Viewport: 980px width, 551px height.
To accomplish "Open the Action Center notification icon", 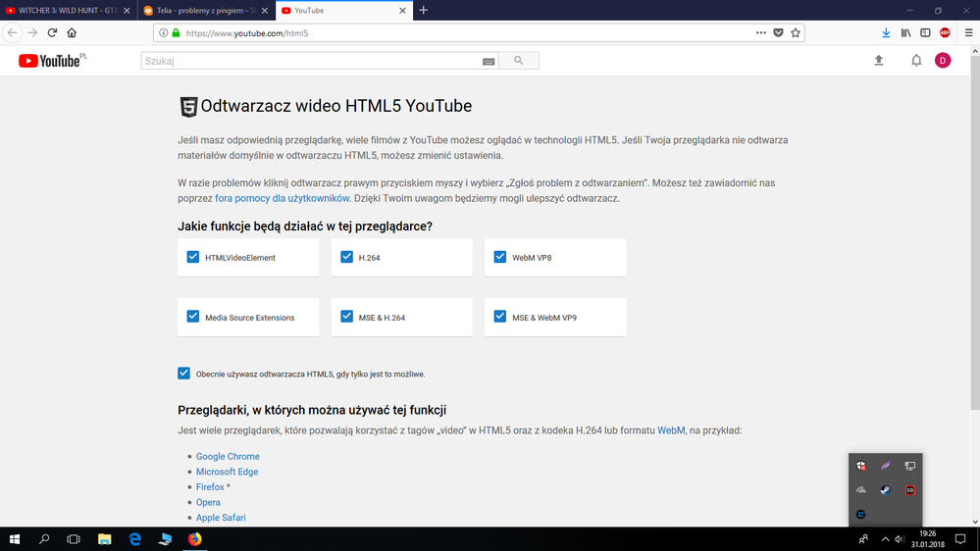I will [960, 539].
